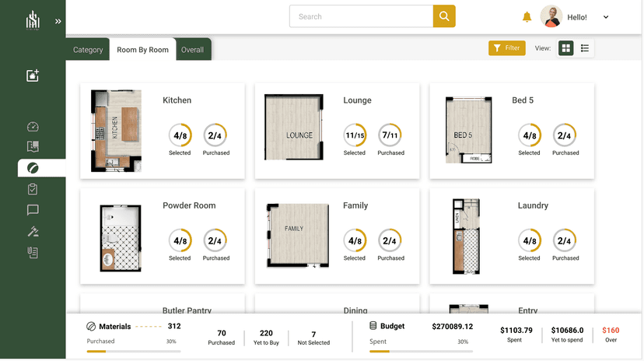The image size is (644, 361).
Task: Click the magnifier search button
Action: pyautogui.click(x=444, y=16)
